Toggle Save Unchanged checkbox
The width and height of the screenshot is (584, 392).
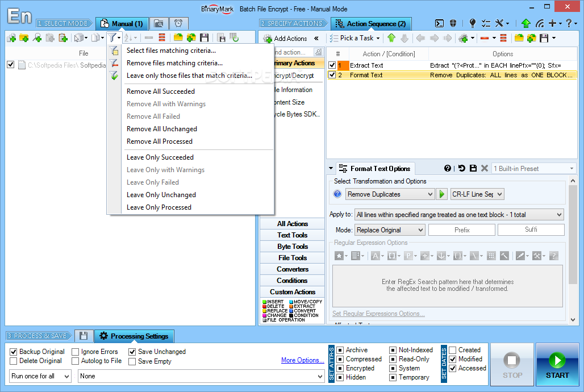tap(132, 352)
